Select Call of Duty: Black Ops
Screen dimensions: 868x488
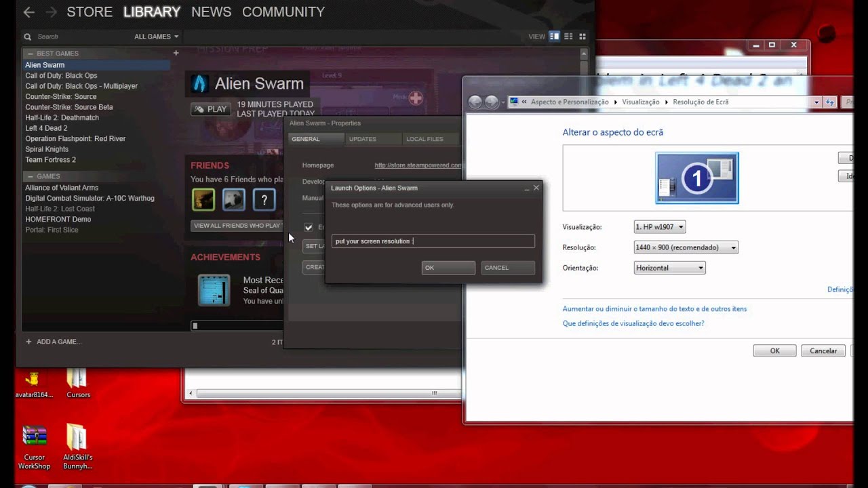[61, 76]
